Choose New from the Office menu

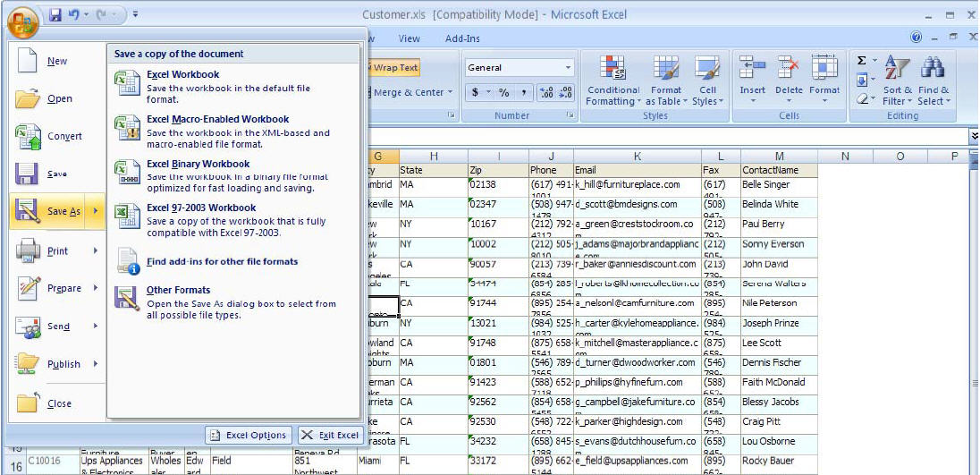click(x=57, y=61)
